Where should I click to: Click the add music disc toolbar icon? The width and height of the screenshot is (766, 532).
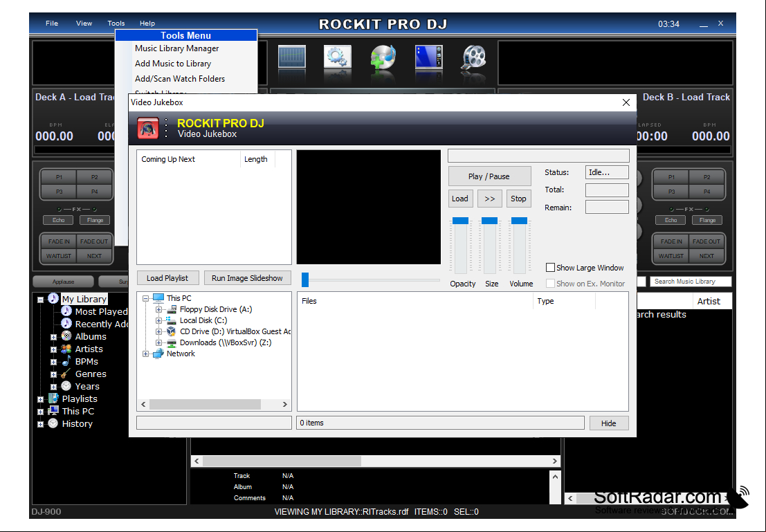(383, 57)
